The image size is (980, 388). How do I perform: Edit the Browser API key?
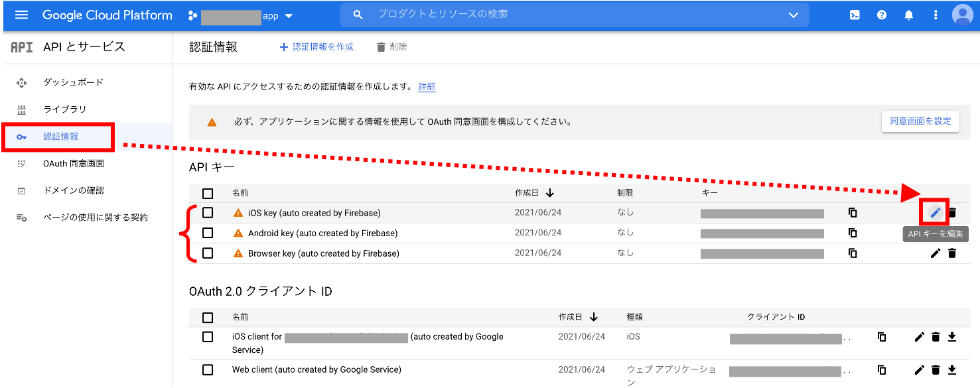pos(936,253)
